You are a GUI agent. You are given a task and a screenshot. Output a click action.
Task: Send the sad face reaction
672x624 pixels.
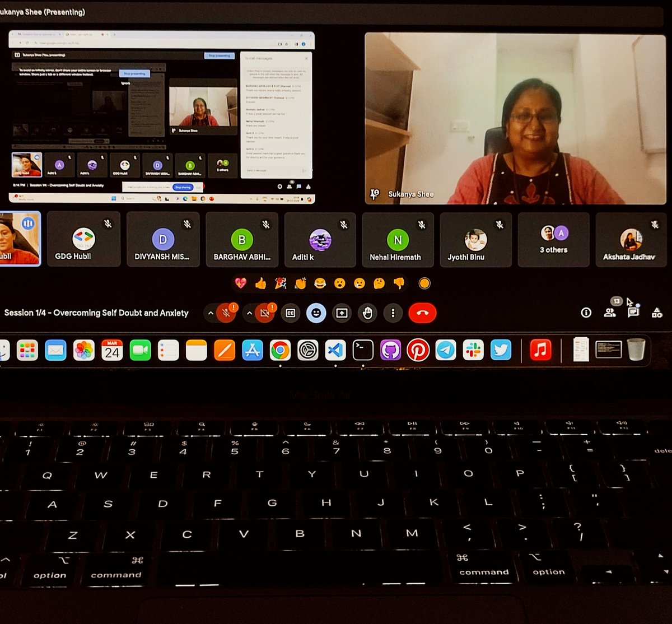(360, 283)
